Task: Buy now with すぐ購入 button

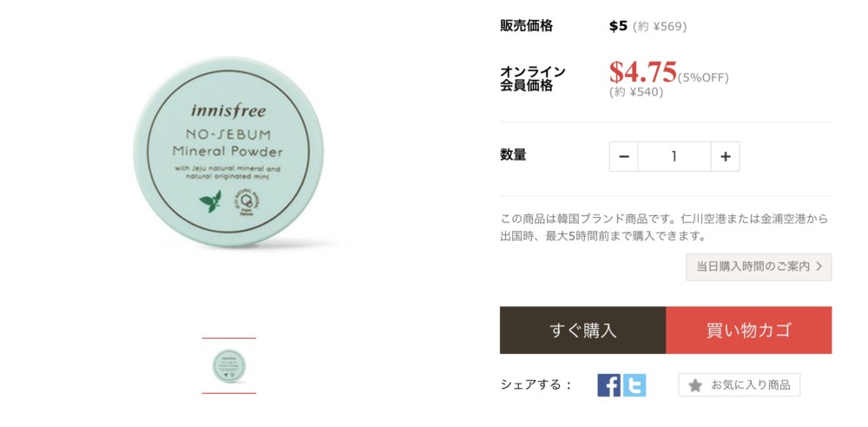Action: 582,330
